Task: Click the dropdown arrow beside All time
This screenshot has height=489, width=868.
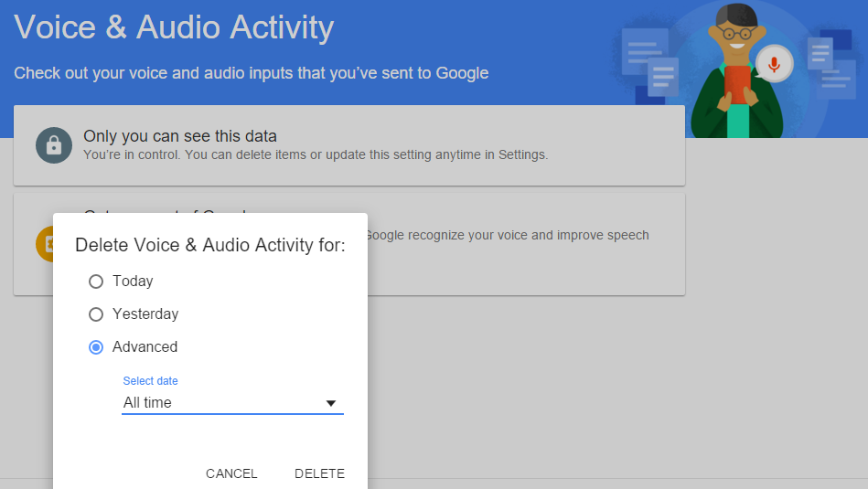Action: (331, 403)
